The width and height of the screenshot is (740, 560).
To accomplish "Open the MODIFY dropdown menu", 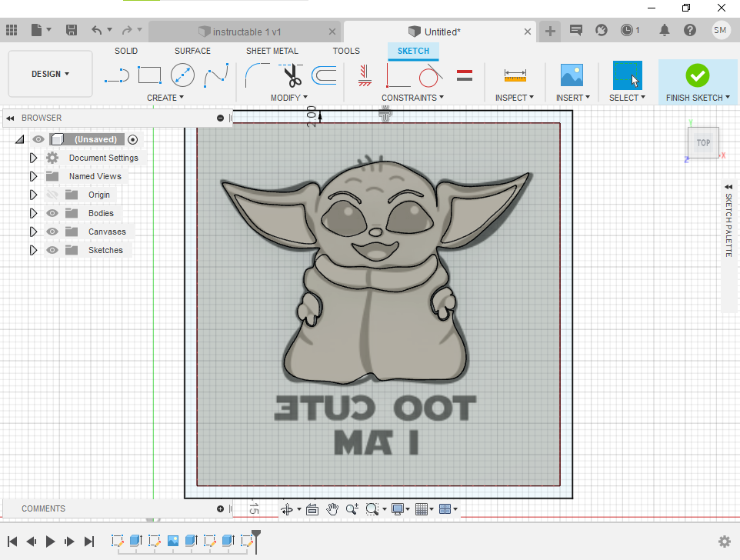I will (288, 98).
